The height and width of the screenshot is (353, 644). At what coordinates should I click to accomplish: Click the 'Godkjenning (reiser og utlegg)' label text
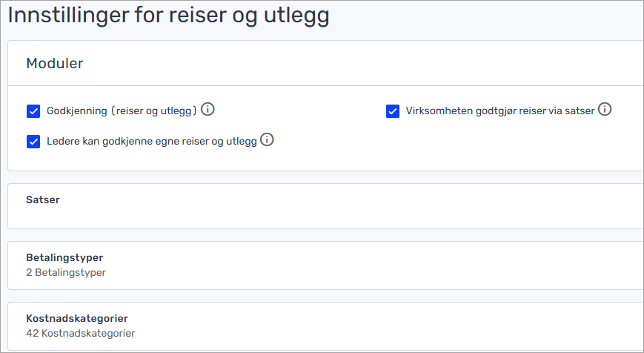pos(122,111)
